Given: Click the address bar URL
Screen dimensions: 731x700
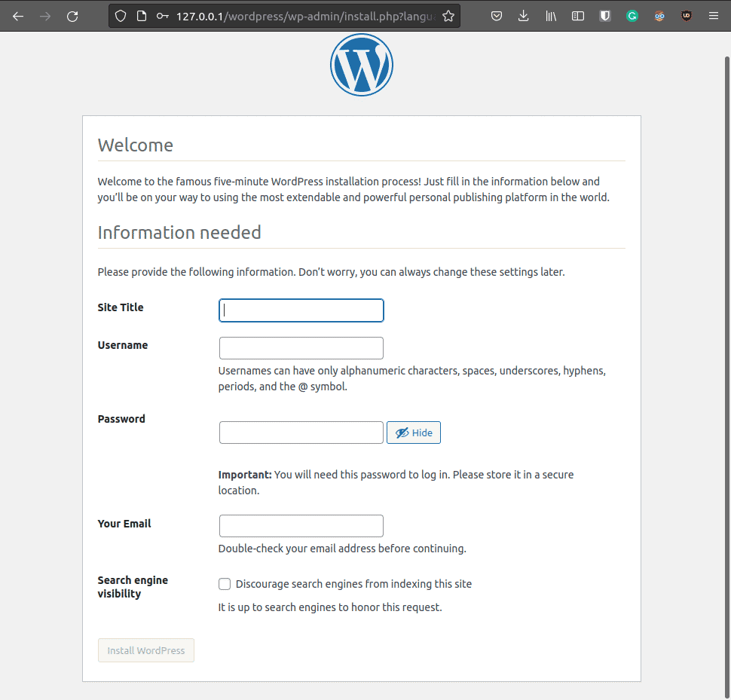Looking at the screenshot, I should click(306, 17).
